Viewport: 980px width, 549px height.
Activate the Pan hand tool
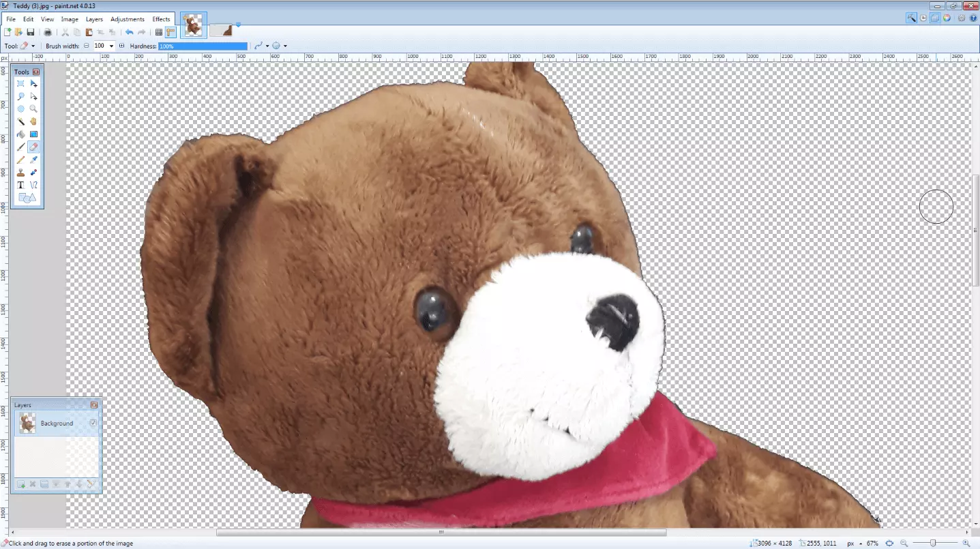click(33, 121)
